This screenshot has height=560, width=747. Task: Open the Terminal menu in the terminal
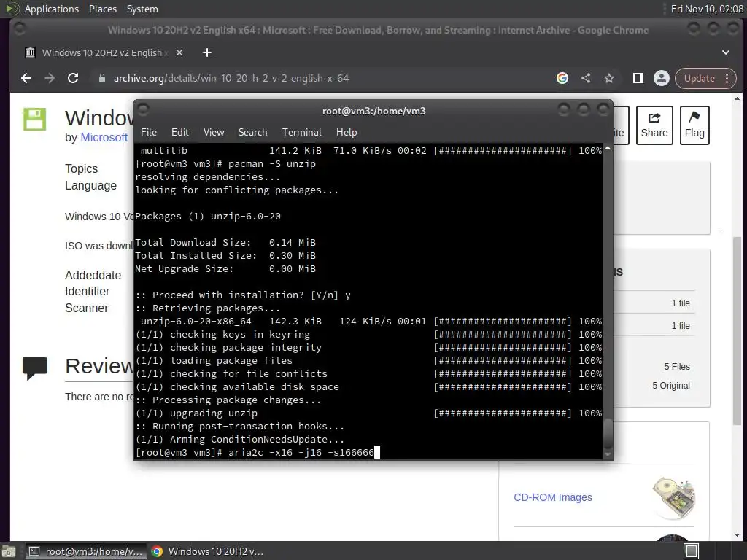click(301, 133)
